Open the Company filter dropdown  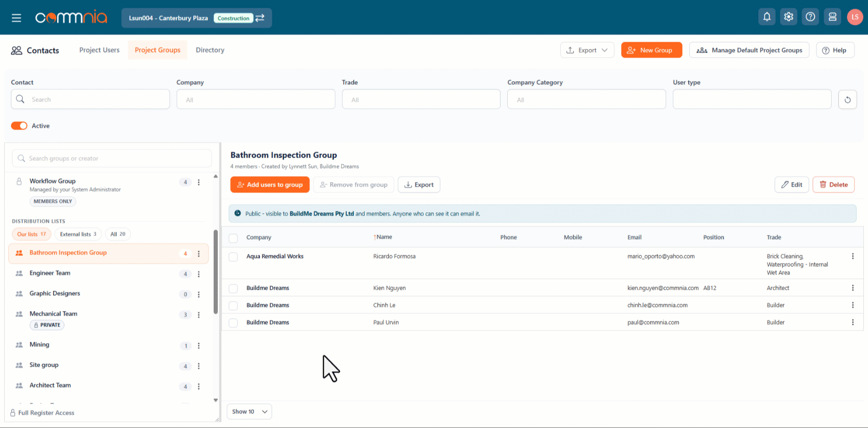click(x=256, y=99)
